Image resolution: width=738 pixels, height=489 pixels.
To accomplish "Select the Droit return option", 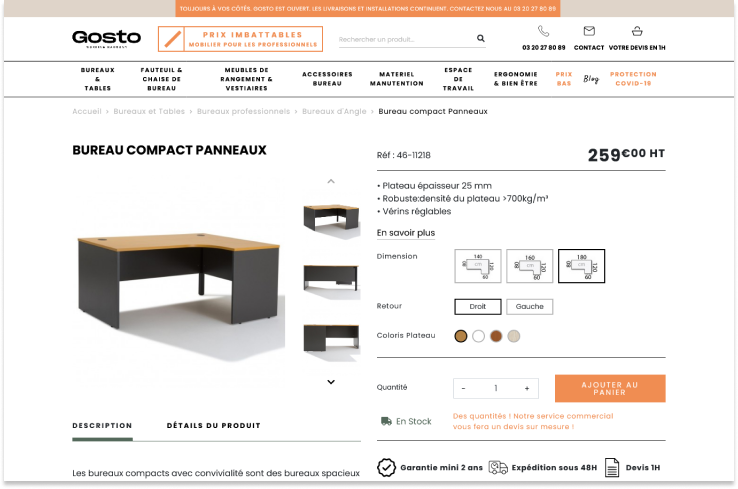I will 478,306.
